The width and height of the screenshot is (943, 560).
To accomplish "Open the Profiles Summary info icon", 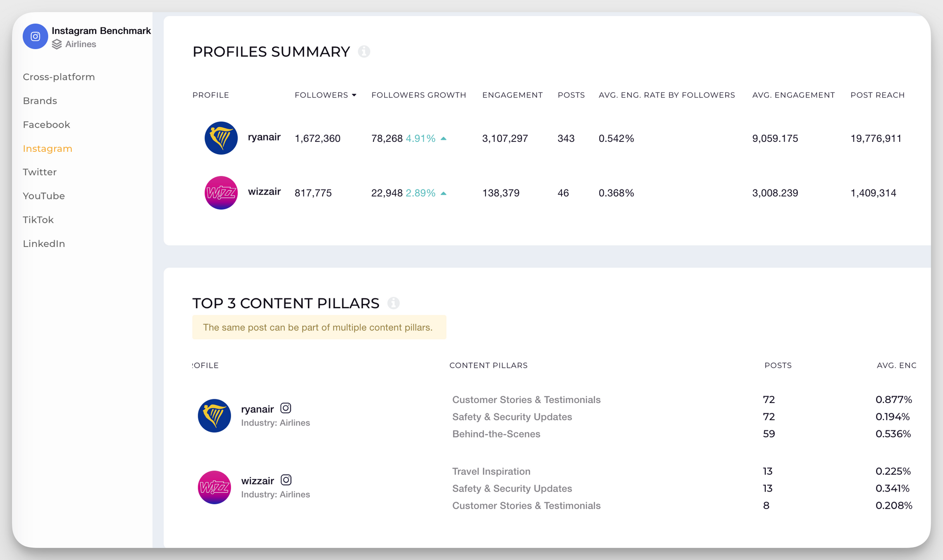I will [x=364, y=51].
